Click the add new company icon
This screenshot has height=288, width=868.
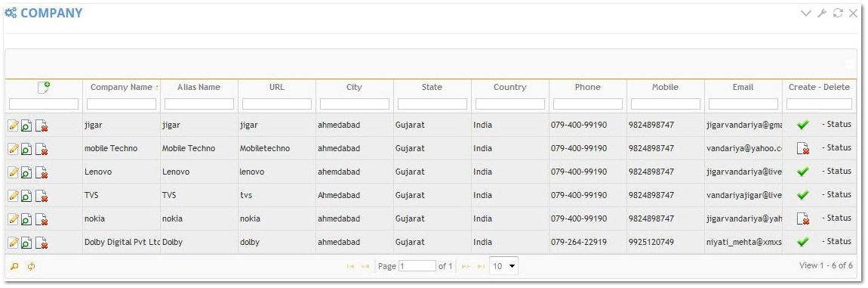44,87
